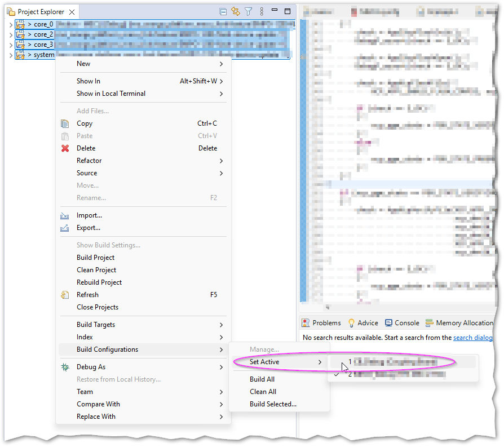The width and height of the screenshot is (504, 447).
Task: Select build configuration number 1
Action: [x=402, y=362]
